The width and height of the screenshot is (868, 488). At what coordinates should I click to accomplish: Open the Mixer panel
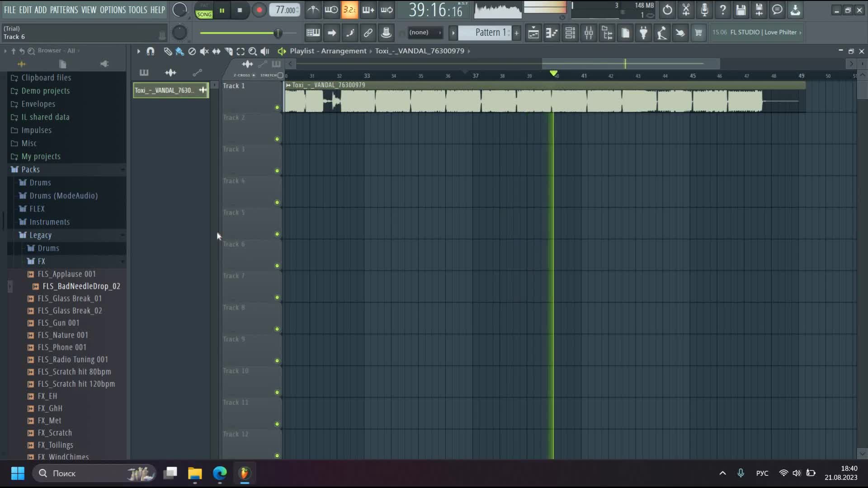(588, 33)
